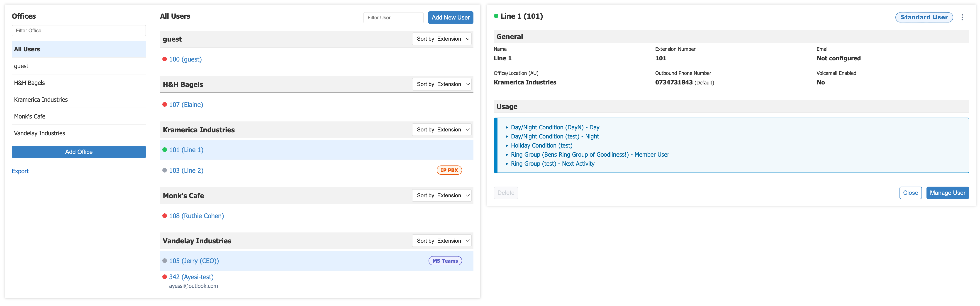Open Holiday Condition (test) usage link

(541, 146)
